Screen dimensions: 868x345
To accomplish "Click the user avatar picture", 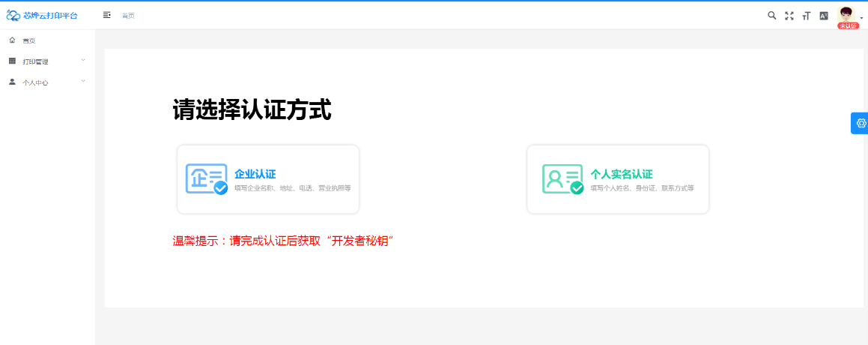I will tap(846, 14).
